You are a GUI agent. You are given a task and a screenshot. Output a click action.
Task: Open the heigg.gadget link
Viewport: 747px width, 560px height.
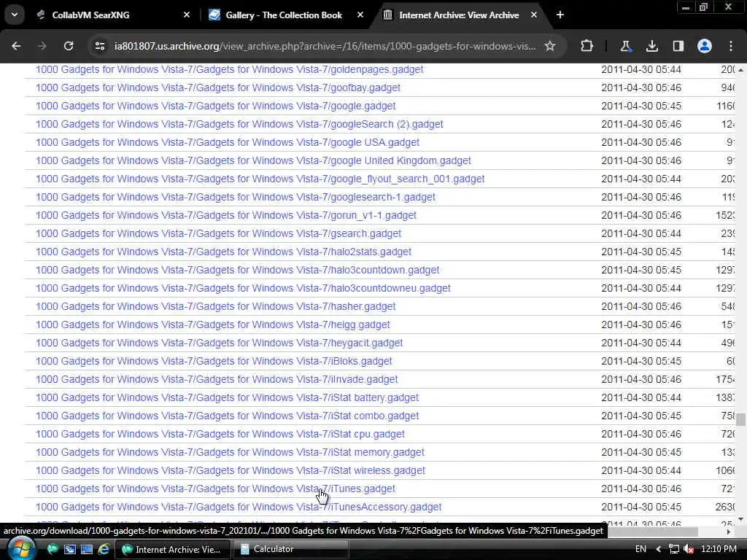coord(212,324)
